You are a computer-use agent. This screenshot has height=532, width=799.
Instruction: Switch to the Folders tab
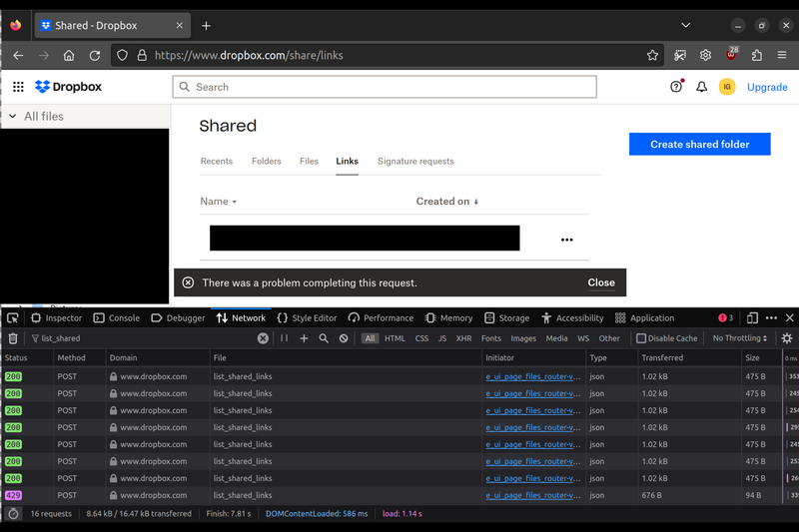266,161
